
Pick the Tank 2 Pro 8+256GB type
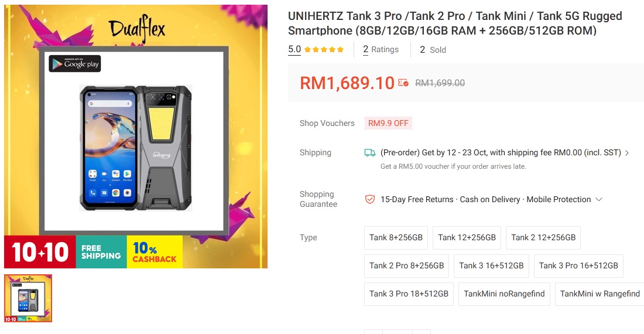407,266
